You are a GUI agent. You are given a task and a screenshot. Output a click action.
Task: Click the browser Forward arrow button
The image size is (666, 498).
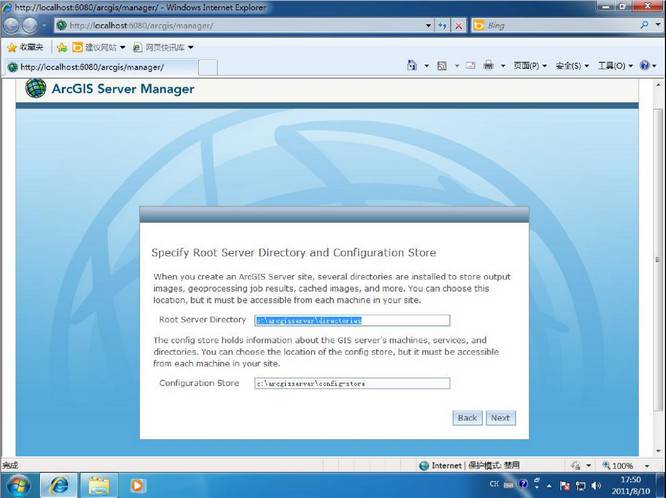[30, 25]
